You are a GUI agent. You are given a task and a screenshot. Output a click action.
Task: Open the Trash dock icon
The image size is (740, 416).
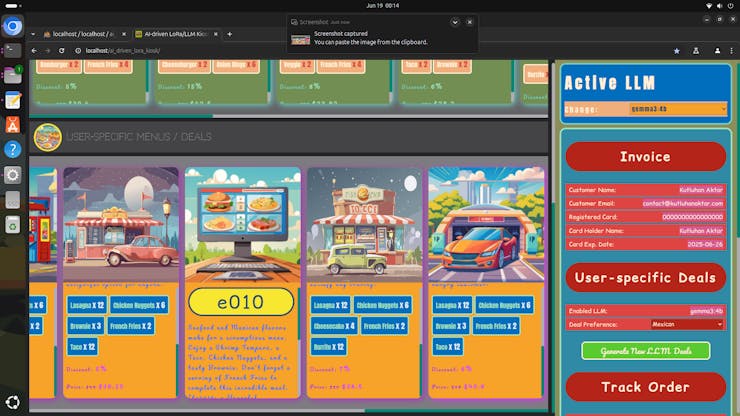click(x=13, y=225)
